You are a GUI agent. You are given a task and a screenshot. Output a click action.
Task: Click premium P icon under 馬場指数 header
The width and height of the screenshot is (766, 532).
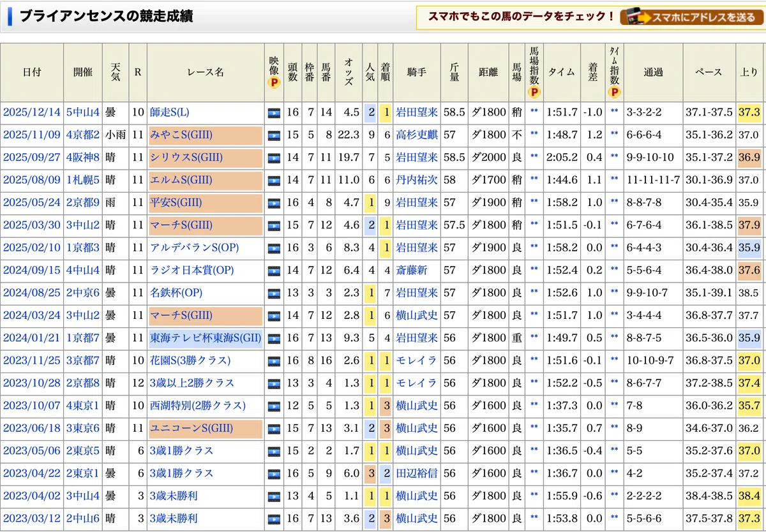[x=534, y=92]
